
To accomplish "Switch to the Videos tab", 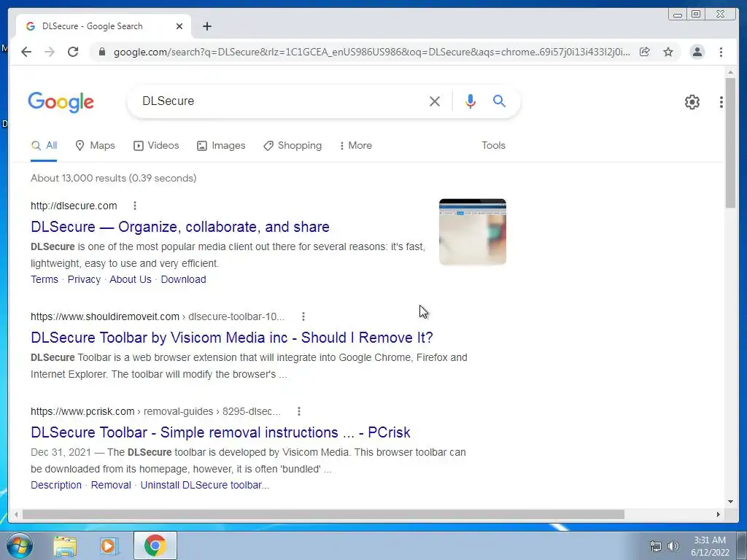I will pyautogui.click(x=156, y=146).
